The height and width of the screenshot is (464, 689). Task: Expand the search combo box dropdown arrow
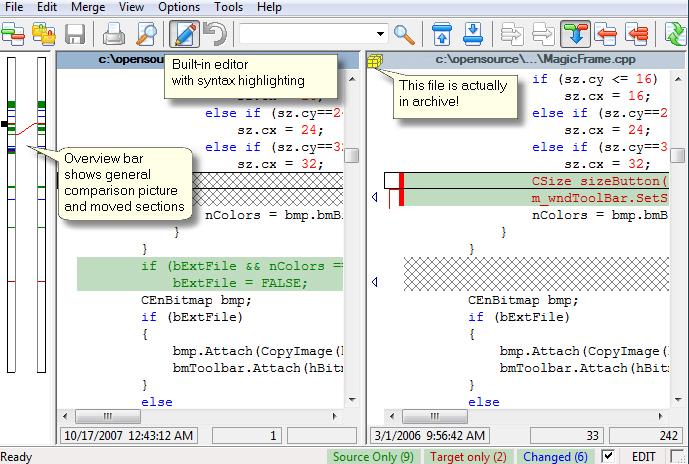pyautogui.click(x=381, y=34)
